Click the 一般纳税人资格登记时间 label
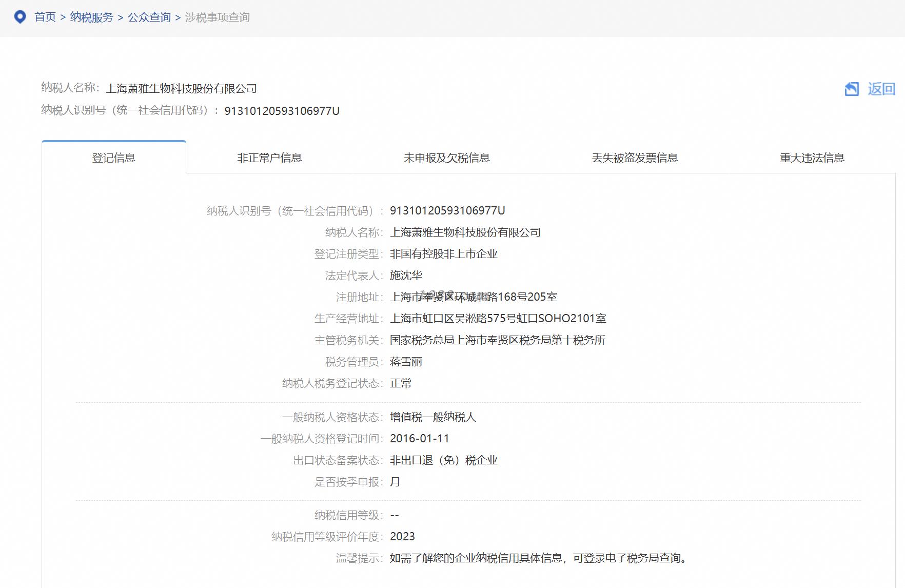Image resolution: width=905 pixels, height=588 pixels. click(322, 439)
